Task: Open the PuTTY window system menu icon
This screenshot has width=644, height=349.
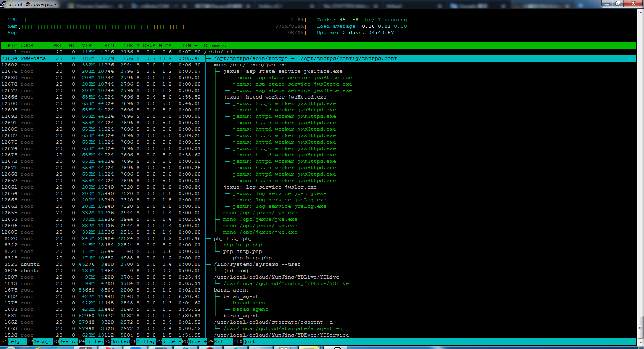Action: (3, 4)
